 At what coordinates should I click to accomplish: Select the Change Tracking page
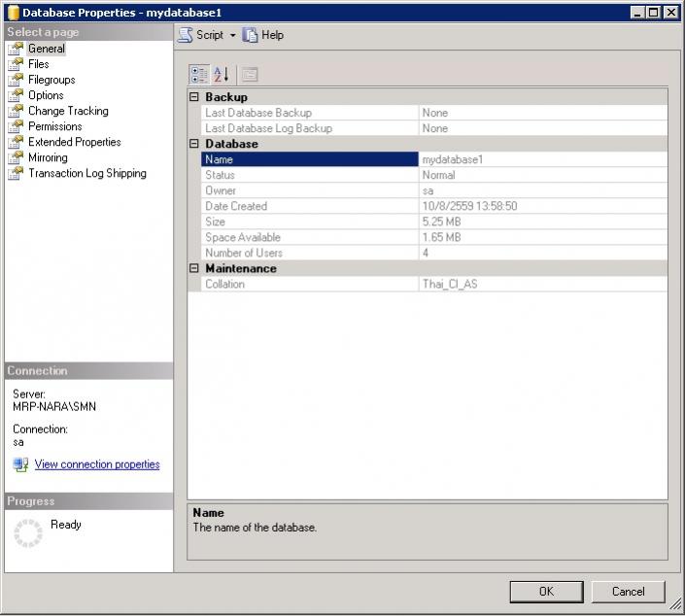[x=68, y=111]
